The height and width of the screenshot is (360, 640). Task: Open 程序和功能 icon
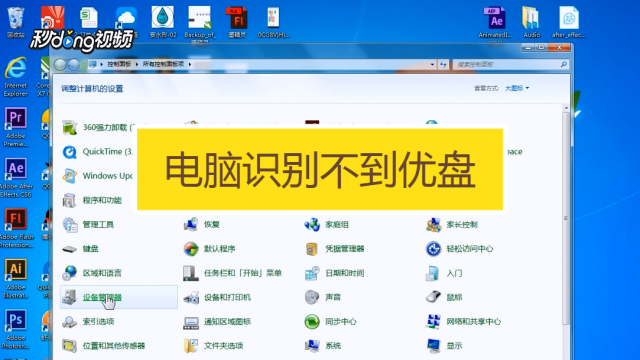69,200
